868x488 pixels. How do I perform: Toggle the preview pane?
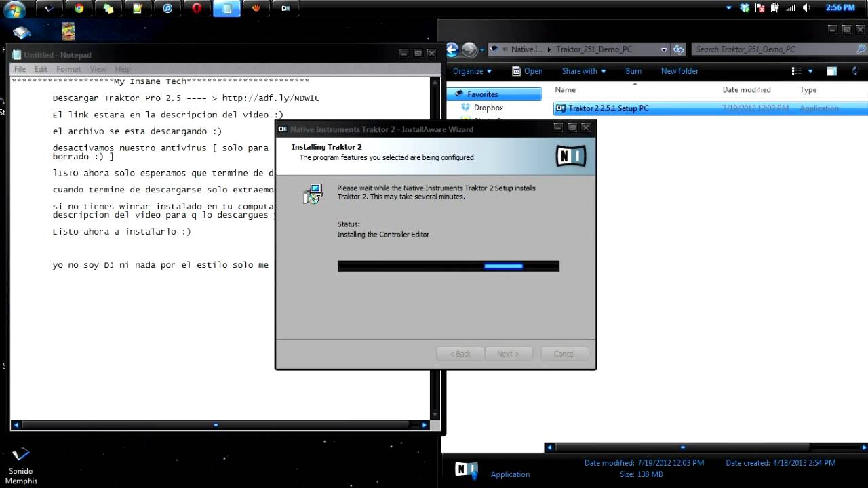pos(831,71)
